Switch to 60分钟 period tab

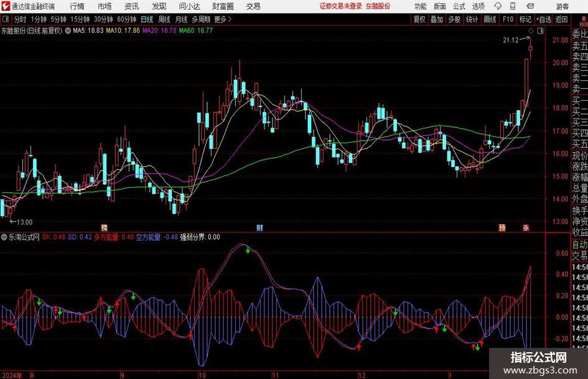click(x=127, y=19)
